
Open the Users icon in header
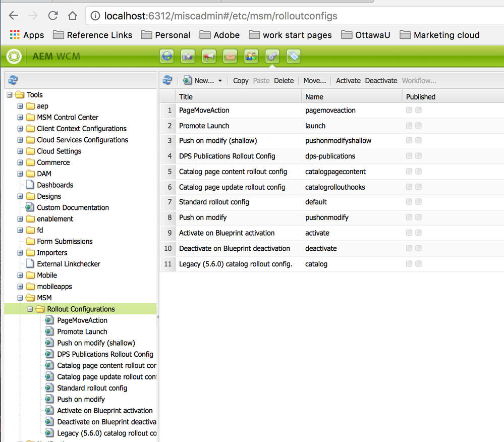click(251, 57)
